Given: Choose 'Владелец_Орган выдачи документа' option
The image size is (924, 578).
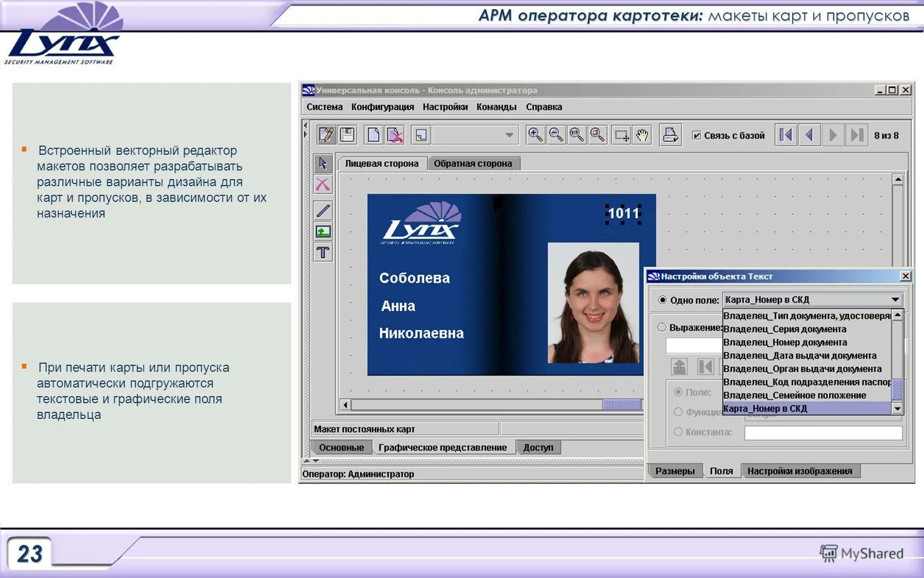Looking at the screenshot, I should click(x=807, y=369).
